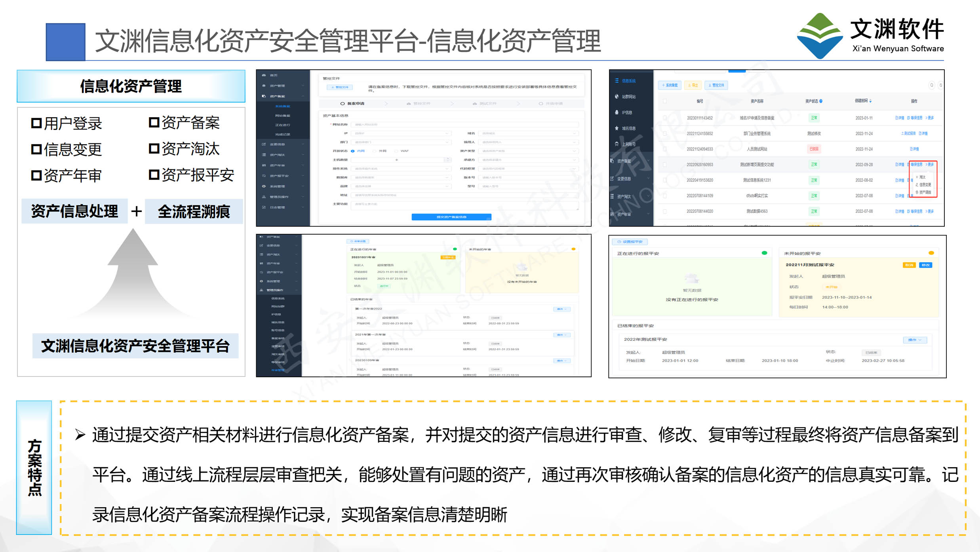Open the 领用人 dropdown in the filing form

coord(529,142)
